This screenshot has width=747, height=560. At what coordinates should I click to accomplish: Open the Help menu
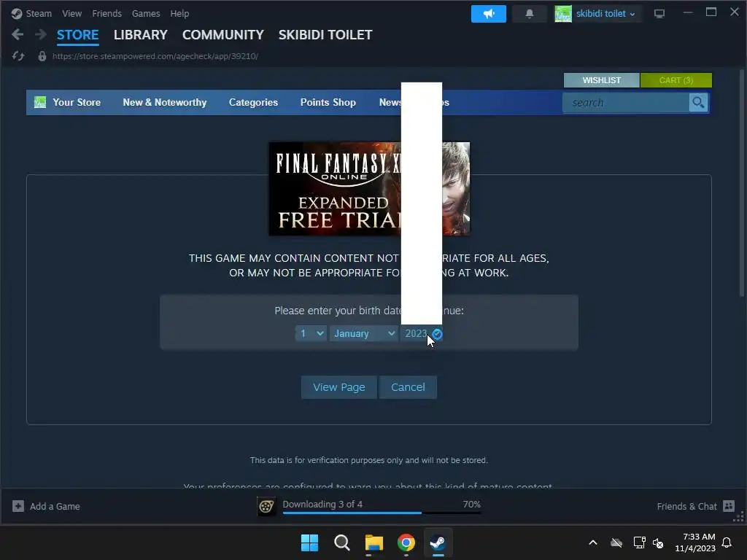pyautogui.click(x=179, y=13)
